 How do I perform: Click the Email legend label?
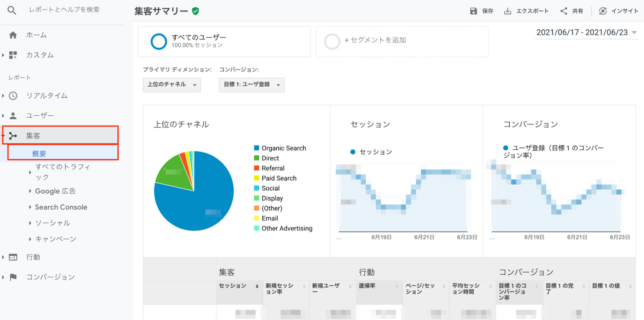270,218
